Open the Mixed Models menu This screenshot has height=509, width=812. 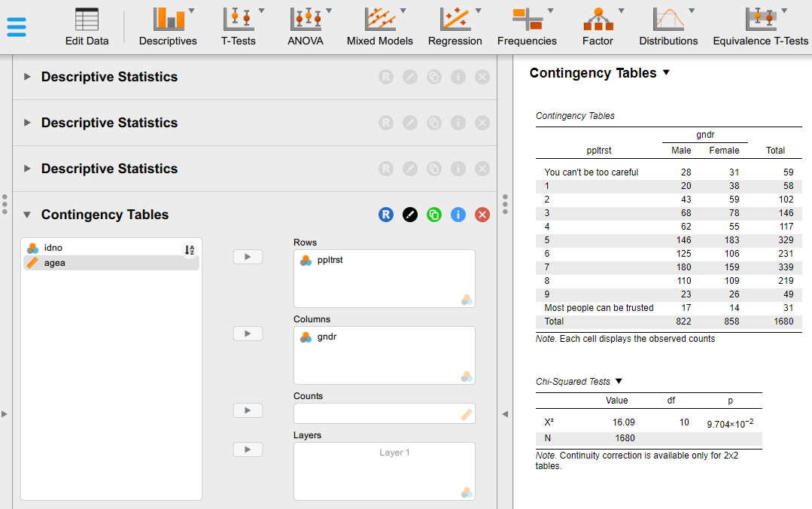click(x=379, y=26)
